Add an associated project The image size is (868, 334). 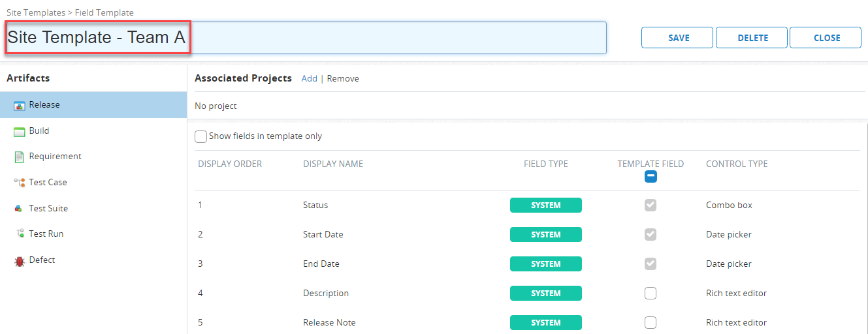coord(309,78)
